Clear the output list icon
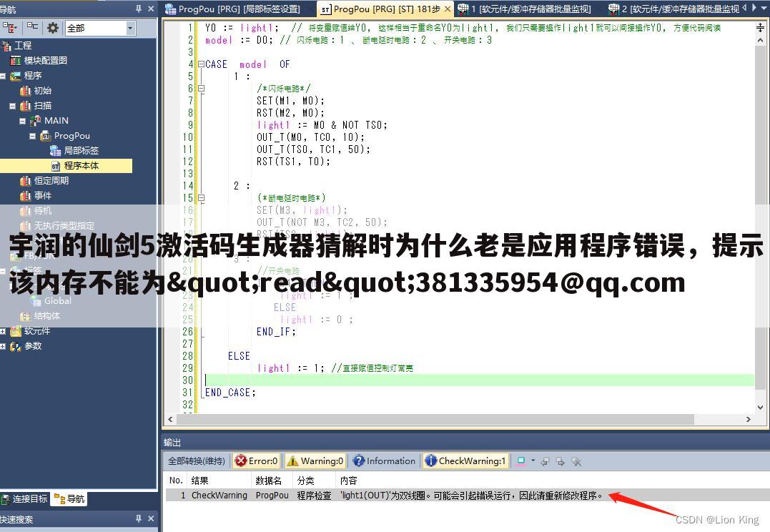Viewport: 770px width, 532px height. coord(576,461)
